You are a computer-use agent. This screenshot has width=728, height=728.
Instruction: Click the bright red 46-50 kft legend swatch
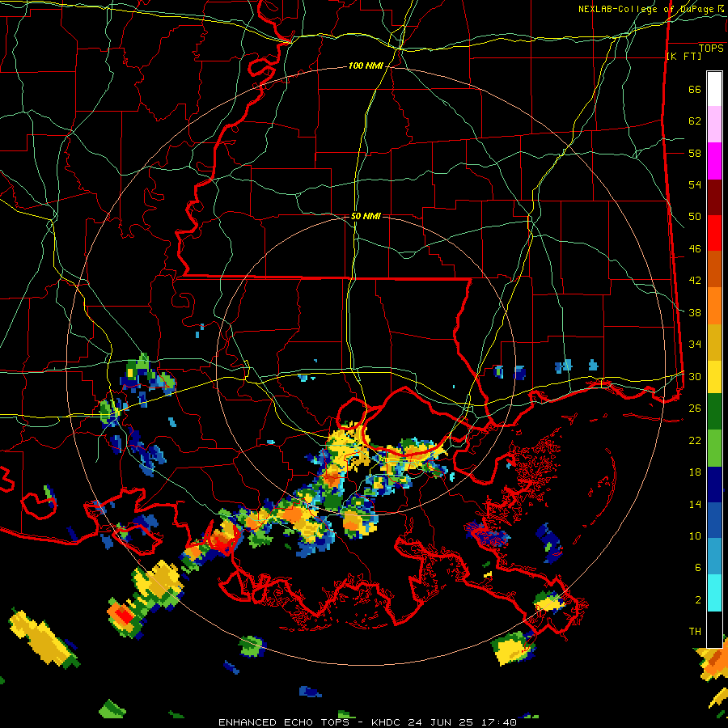point(714,233)
